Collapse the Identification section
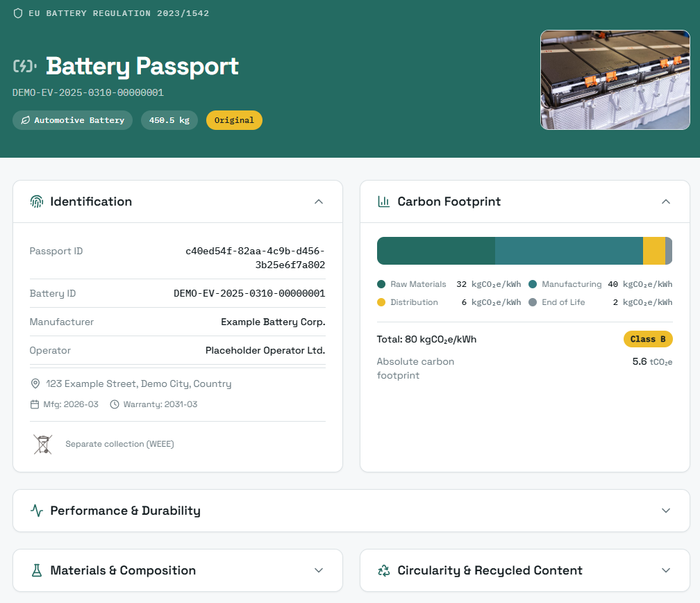 319,201
